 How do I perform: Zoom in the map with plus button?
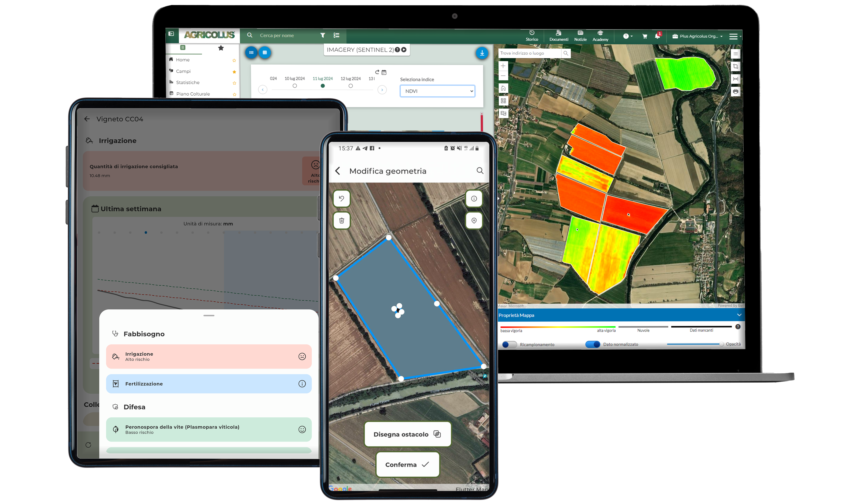click(x=503, y=66)
